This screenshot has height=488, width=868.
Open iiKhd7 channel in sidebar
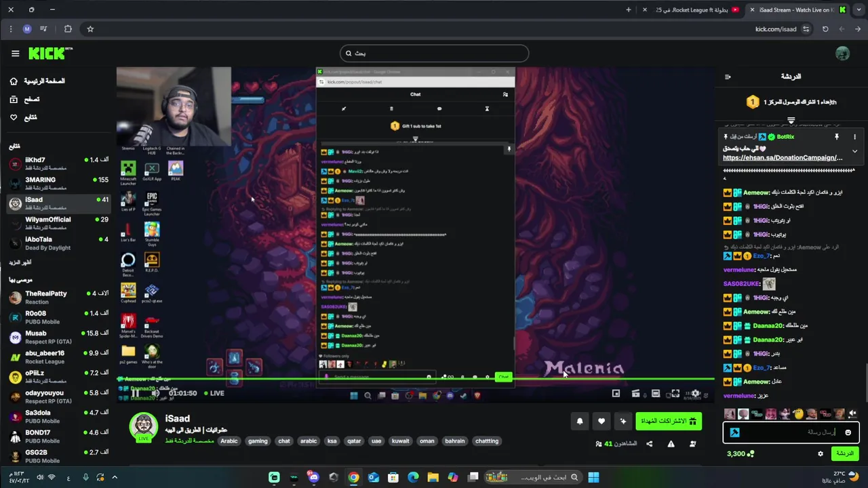(x=58, y=164)
